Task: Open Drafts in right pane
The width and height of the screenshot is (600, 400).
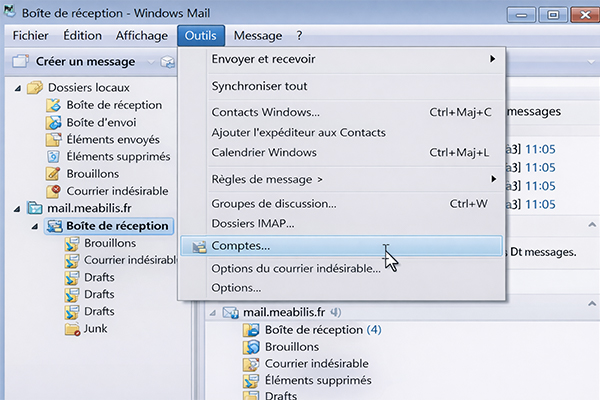Action: pyautogui.click(x=281, y=395)
